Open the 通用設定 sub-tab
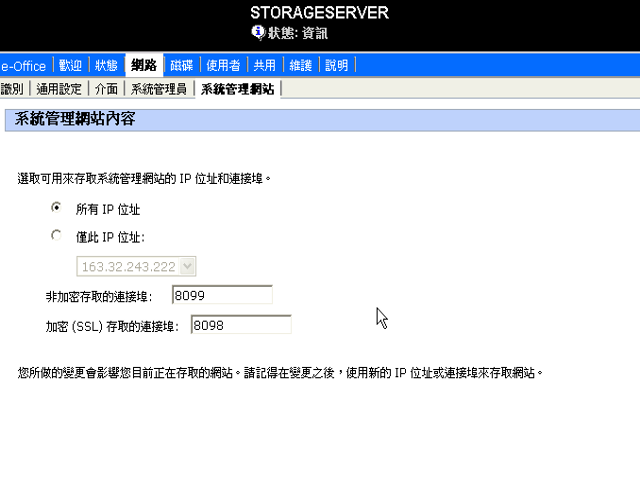 click(59, 89)
